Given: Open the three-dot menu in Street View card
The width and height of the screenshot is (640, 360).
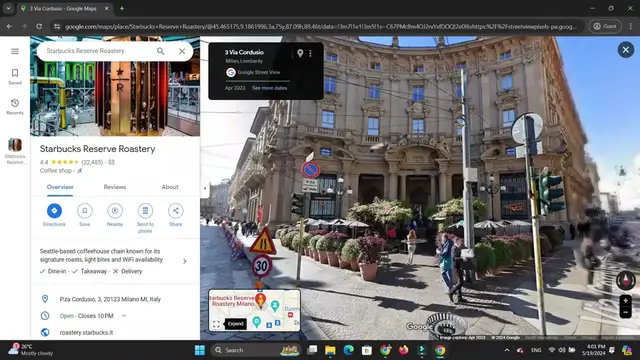Looking at the screenshot, I should (x=311, y=53).
